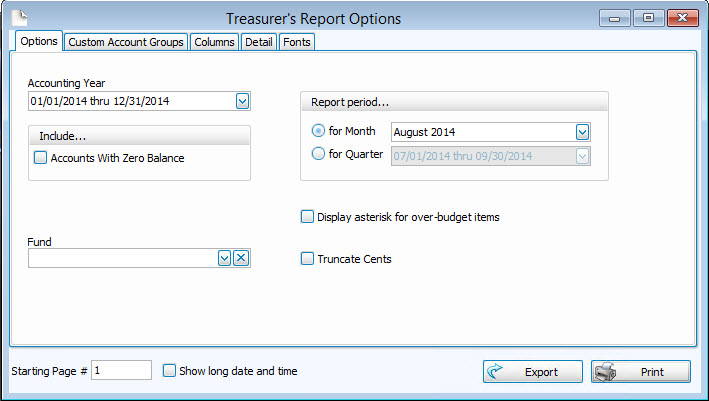Open the Fund dropdown list
The width and height of the screenshot is (709, 401).
[x=224, y=258]
